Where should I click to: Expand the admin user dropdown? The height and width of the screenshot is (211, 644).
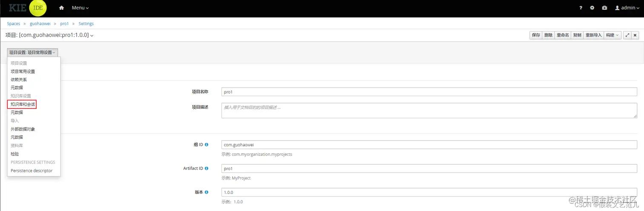pos(628,8)
